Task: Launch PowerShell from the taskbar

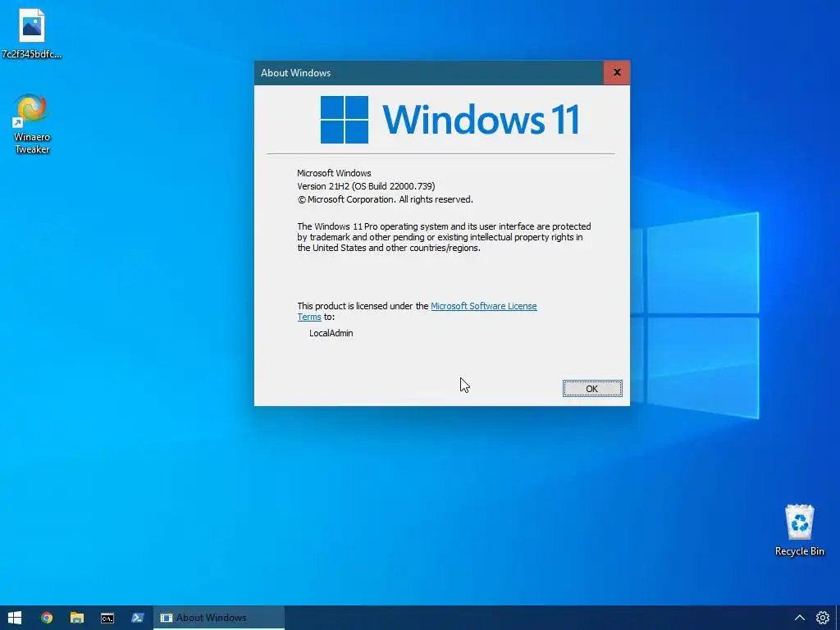Action: 138,618
